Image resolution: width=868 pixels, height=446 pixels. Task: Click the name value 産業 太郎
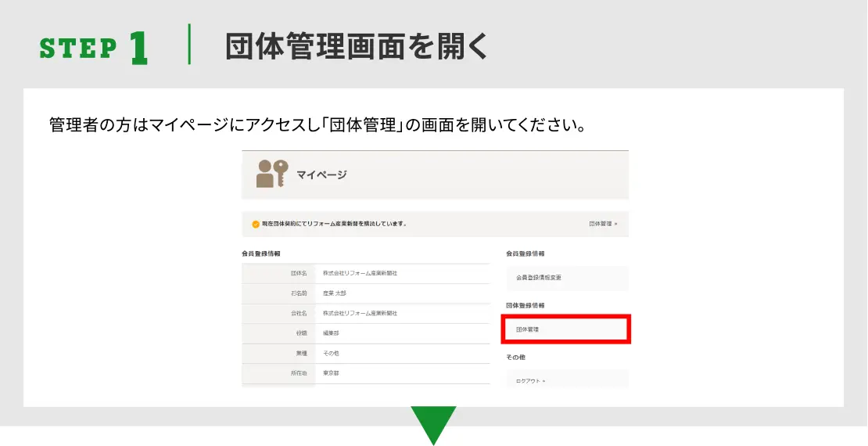pyautogui.click(x=335, y=293)
